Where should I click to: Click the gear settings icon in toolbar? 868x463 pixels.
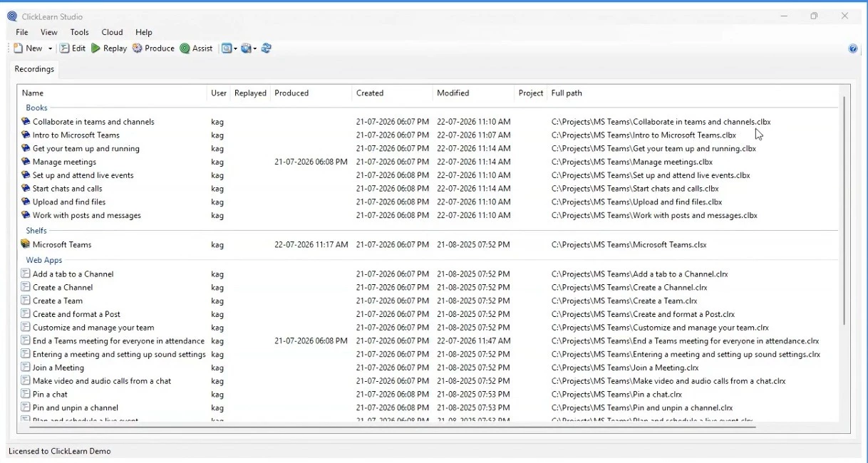246,48
